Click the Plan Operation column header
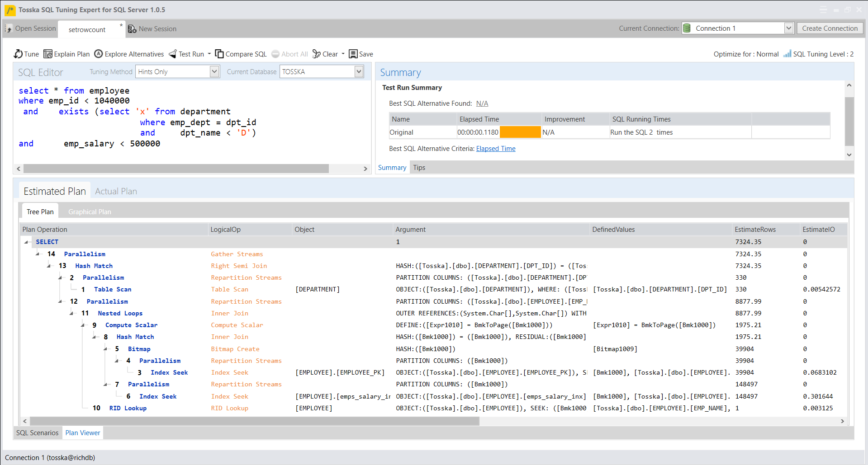This screenshot has height=465, width=868. [114, 229]
